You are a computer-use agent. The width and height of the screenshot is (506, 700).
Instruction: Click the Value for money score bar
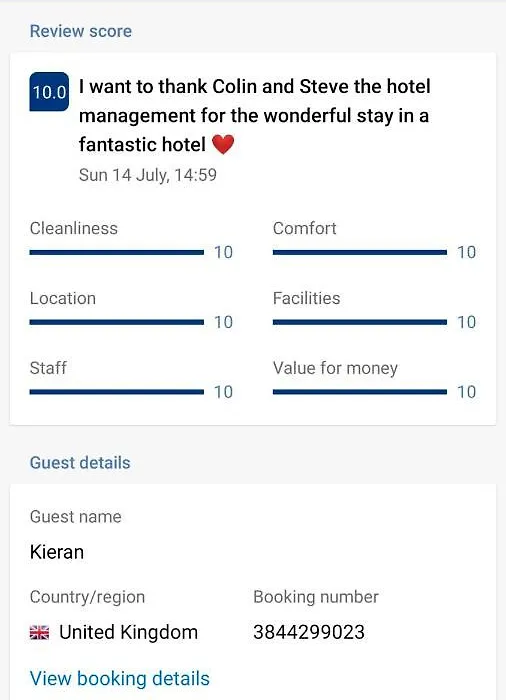point(360,392)
